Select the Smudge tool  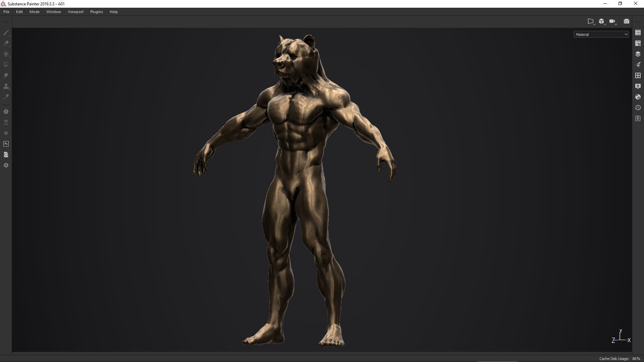[6, 75]
